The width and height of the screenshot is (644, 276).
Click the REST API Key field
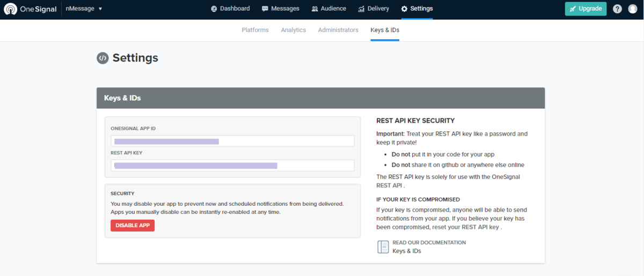[x=232, y=166]
